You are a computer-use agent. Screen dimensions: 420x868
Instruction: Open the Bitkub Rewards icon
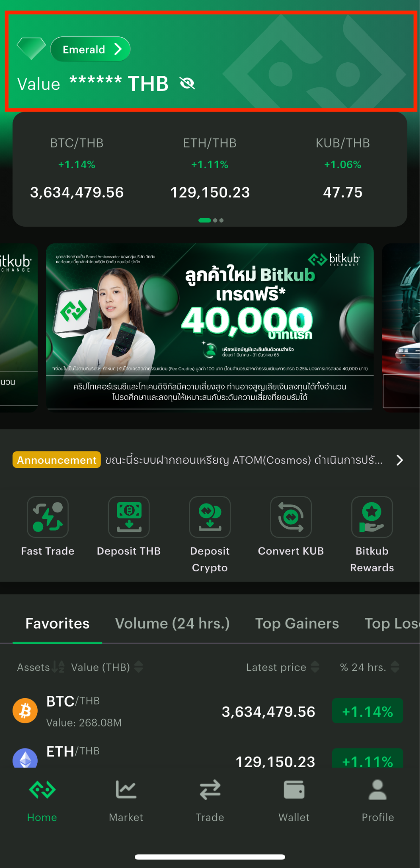pos(372,517)
